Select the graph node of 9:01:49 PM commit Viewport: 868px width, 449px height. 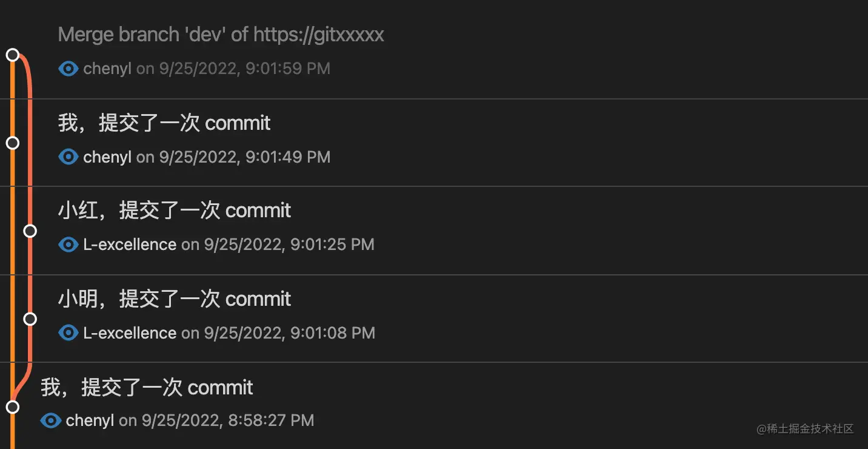coord(12,143)
